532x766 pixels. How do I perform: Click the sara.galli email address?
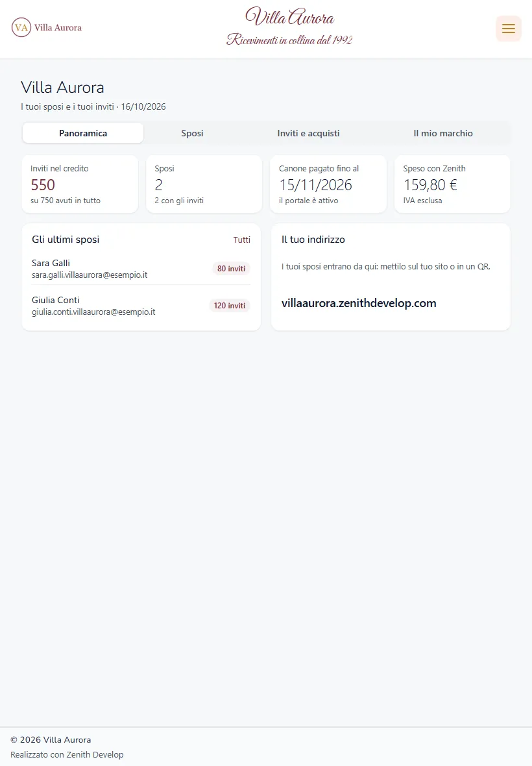point(90,275)
